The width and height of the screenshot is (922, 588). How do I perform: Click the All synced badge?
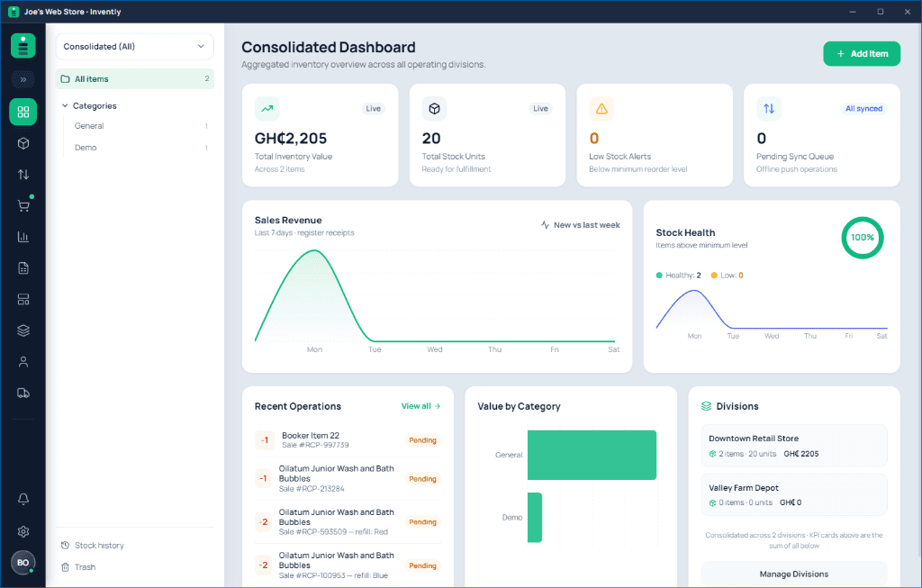click(x=863, y=109)
